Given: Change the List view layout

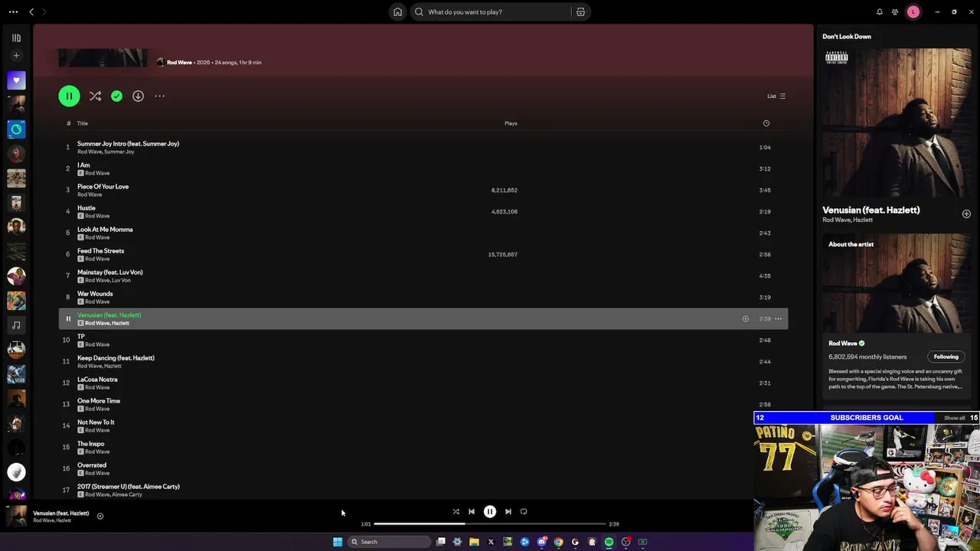Looking at the screenshot, I should click(x=776, y=96).
